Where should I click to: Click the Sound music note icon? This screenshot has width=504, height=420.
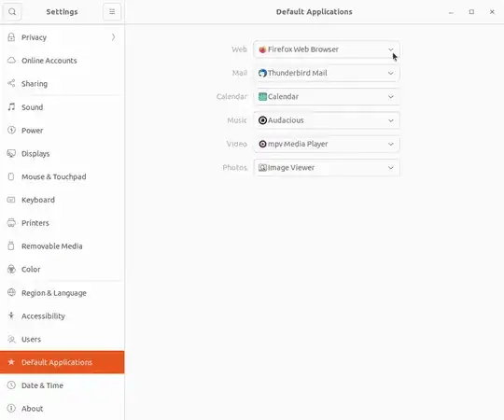point(11,107)
